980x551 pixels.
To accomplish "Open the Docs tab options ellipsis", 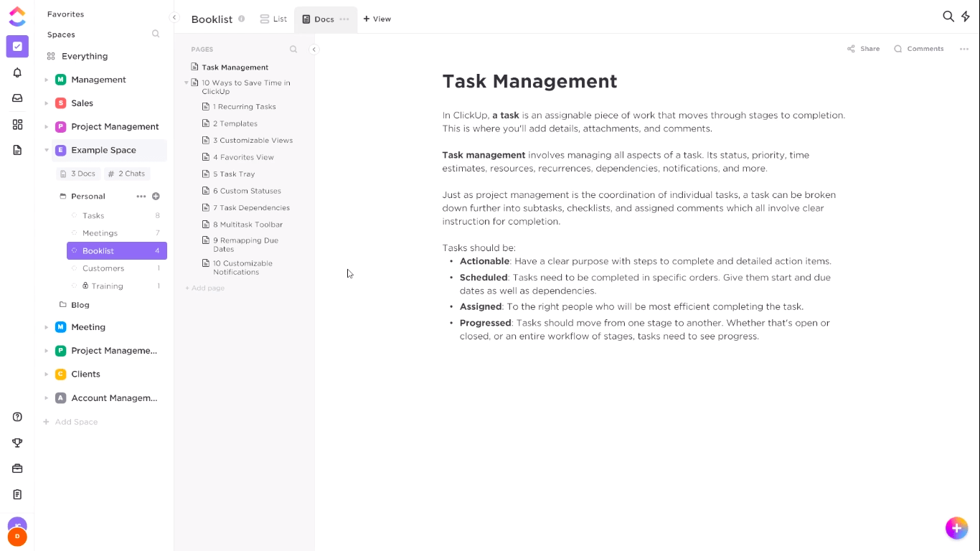I will pos(344,19).
